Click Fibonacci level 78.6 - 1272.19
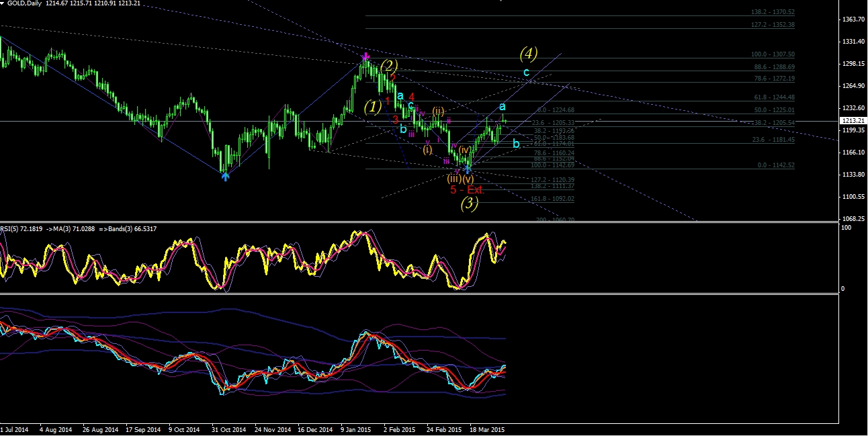Screen dimensions: 868x436 click(774, 79)
